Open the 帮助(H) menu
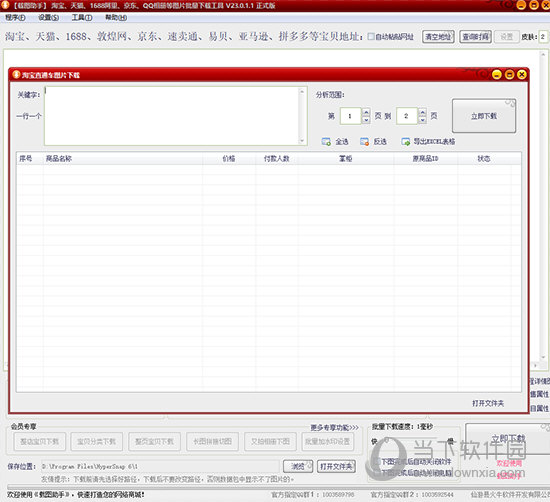This screenshot has width=550, height=502. (116, 18)
